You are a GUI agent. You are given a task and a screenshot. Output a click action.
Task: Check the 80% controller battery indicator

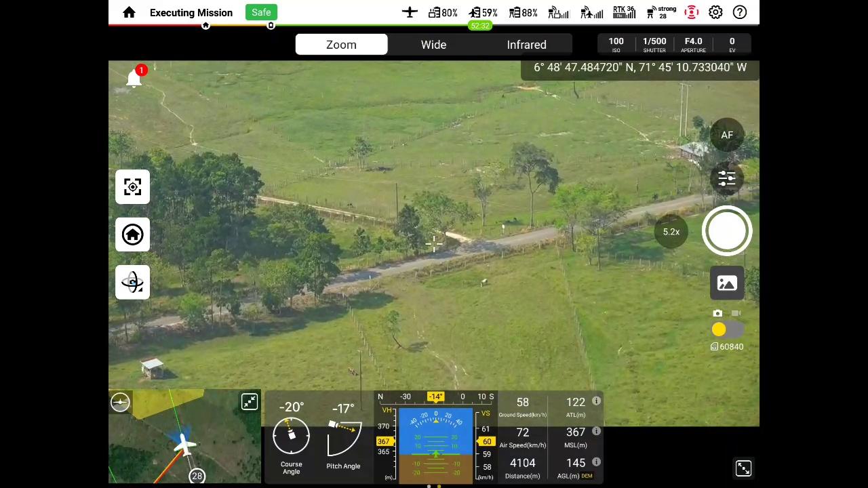[443, 12]
